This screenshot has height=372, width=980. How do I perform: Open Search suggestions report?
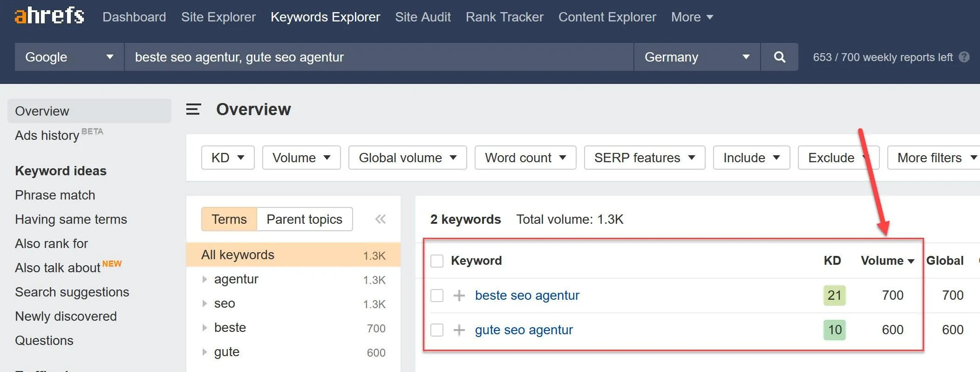click(x=72, y=292)
